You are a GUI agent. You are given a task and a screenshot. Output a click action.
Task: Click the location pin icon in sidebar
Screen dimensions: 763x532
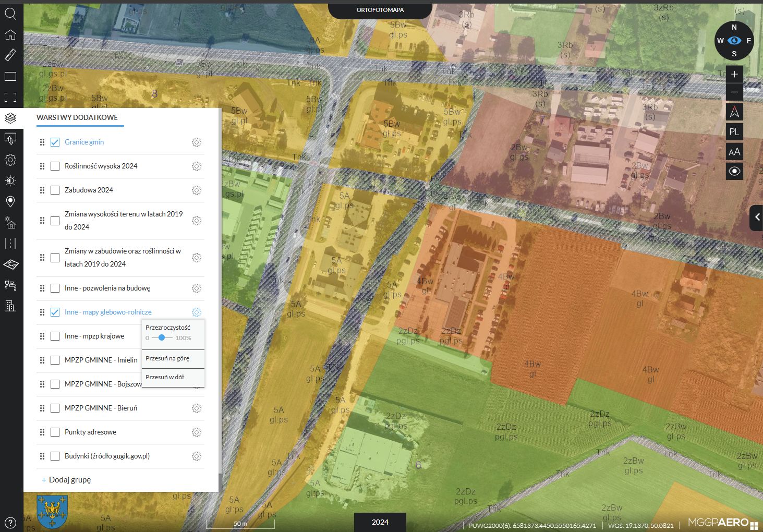10,201
